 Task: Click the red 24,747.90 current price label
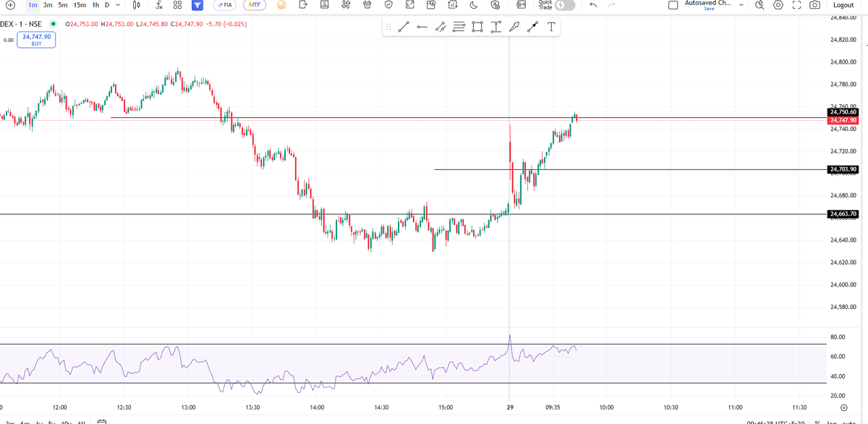click(x=843, y=120)
